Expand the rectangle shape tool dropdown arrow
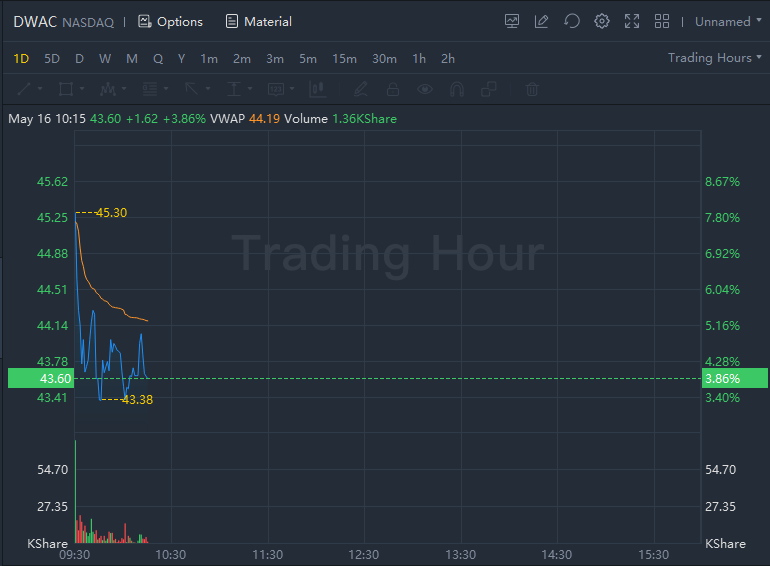 pos(82,89)
